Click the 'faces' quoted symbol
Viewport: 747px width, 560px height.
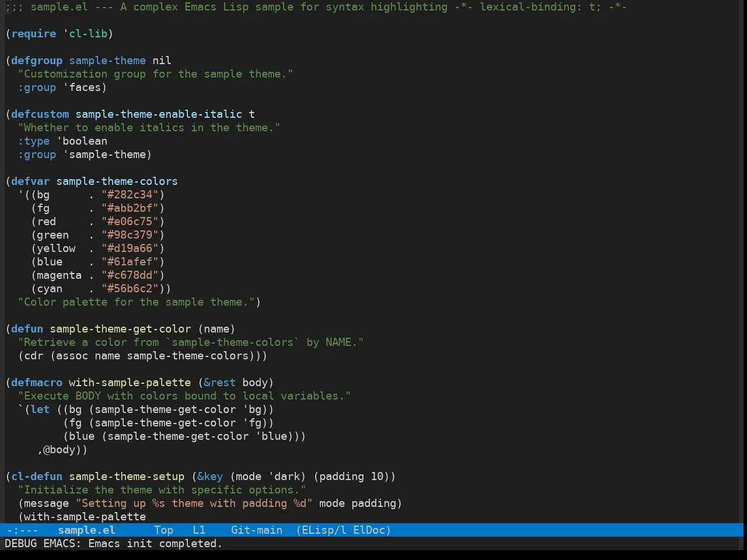coord(85,87)
